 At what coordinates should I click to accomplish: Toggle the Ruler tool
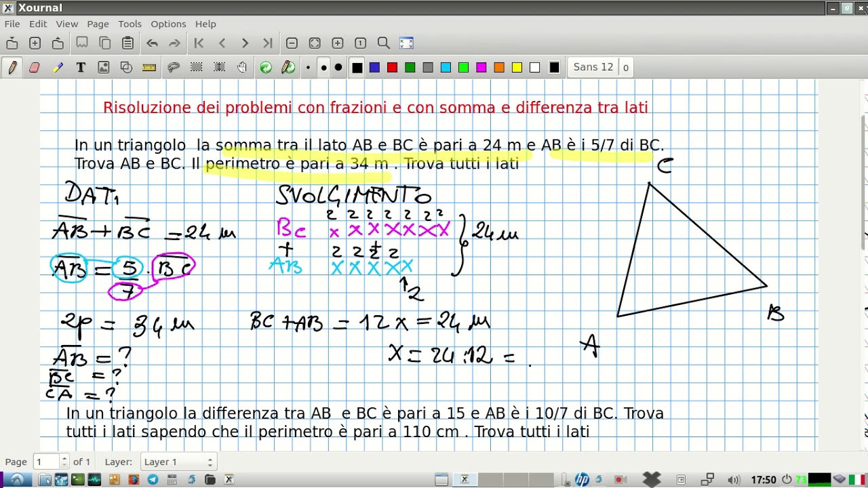pyautogui.click(x=150, y=67)
